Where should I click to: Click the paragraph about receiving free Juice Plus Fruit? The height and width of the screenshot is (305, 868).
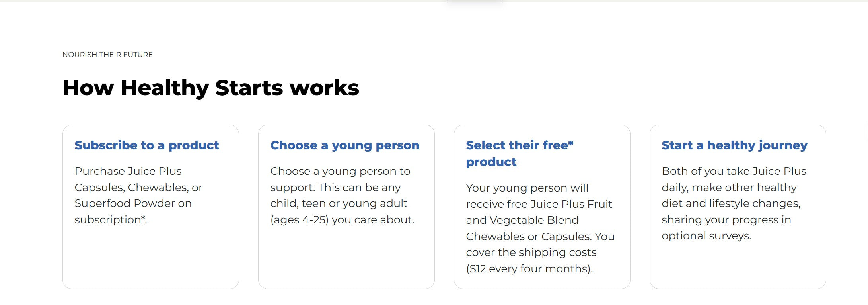[x=540, y=228]
